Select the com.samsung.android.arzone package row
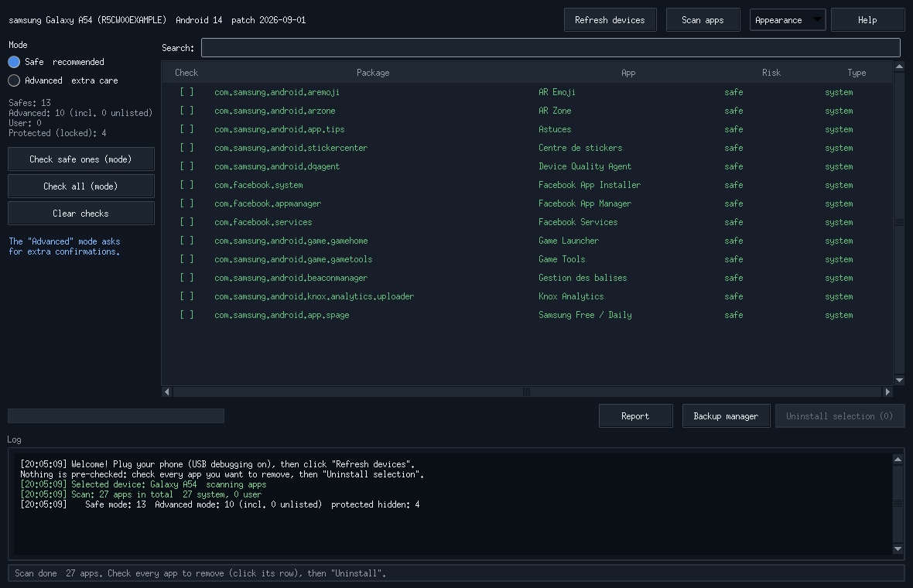This screenshot has width=913, height=588. (527, 111)
